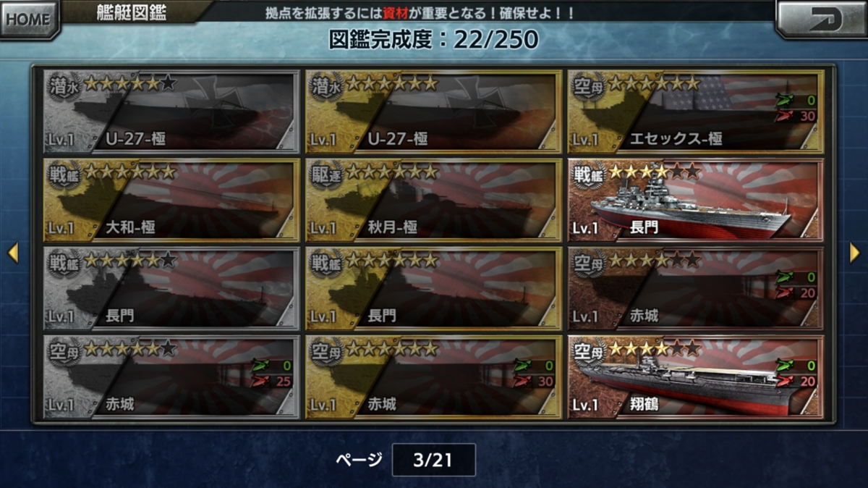Image resolution: width=868 pixels, height=488 pixels.
Task: Select the 秋月-極 destroyer card
Action: point(433,200)
